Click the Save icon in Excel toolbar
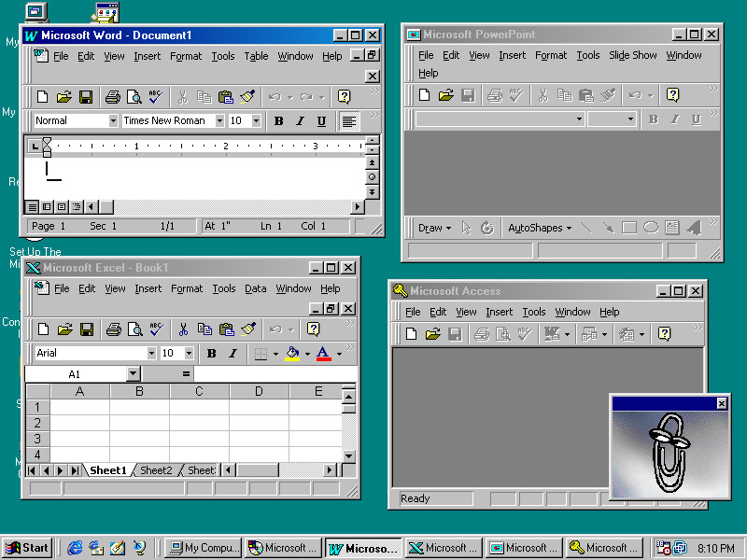Screen dimensions: 747x560 pos(87,329)
